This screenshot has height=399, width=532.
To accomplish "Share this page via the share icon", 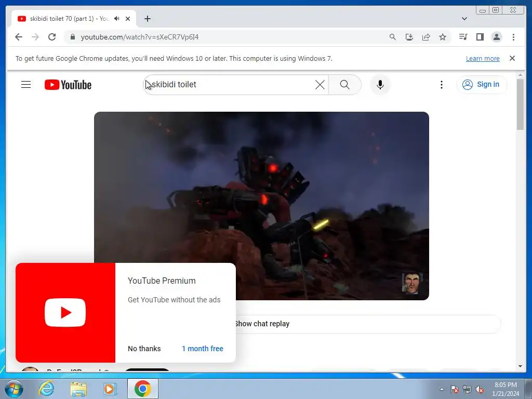I will pos(426,37).
